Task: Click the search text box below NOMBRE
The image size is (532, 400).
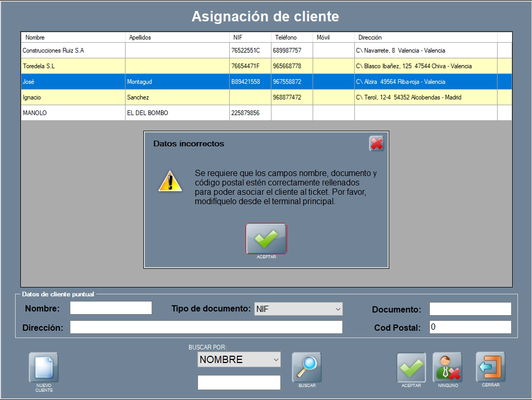Action: tap(239, 382)
